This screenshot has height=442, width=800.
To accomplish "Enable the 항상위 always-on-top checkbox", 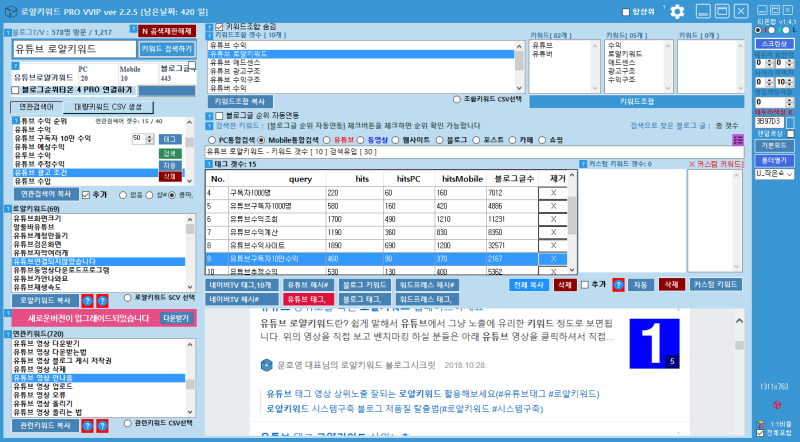I will click(x=626, y=12).
